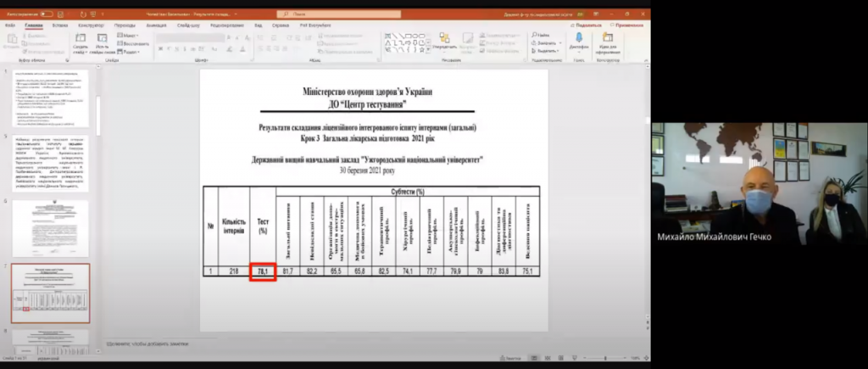This screenshot has height=369, width=868.
Task: Open the Выделить select dropdown
Action: [x=546, y=50]
